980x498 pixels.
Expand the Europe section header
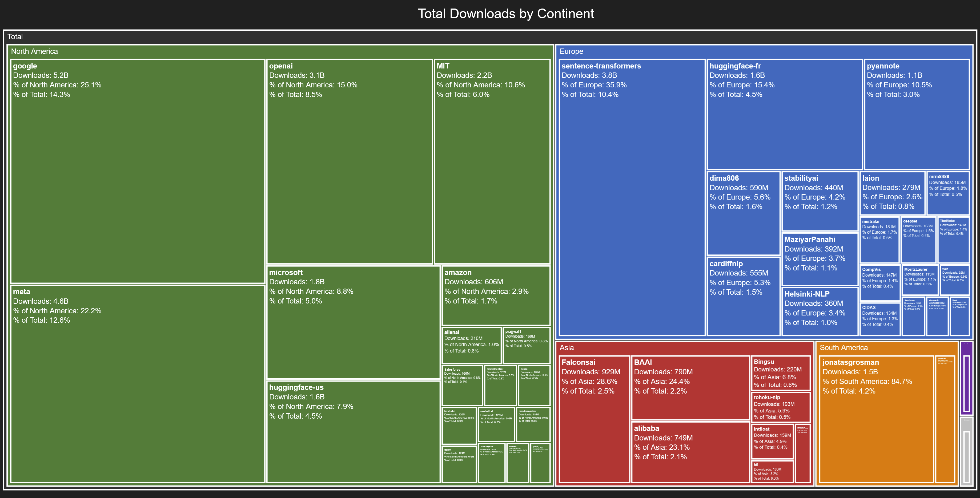coord(572,51)
